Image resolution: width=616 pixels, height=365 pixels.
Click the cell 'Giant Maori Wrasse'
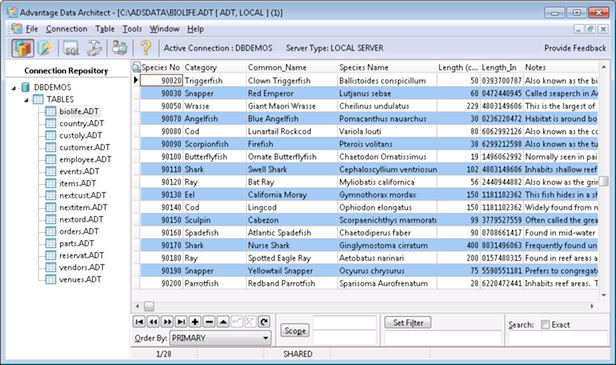pos(292,106)
